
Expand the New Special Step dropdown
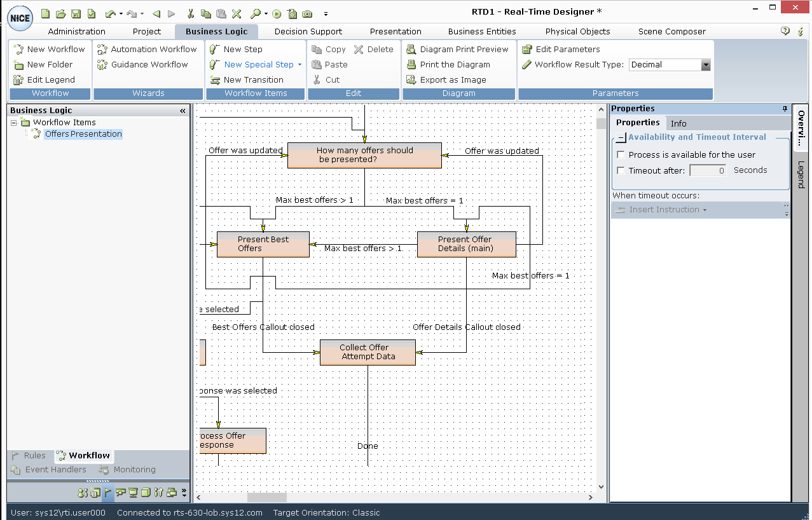coord(299,65)
